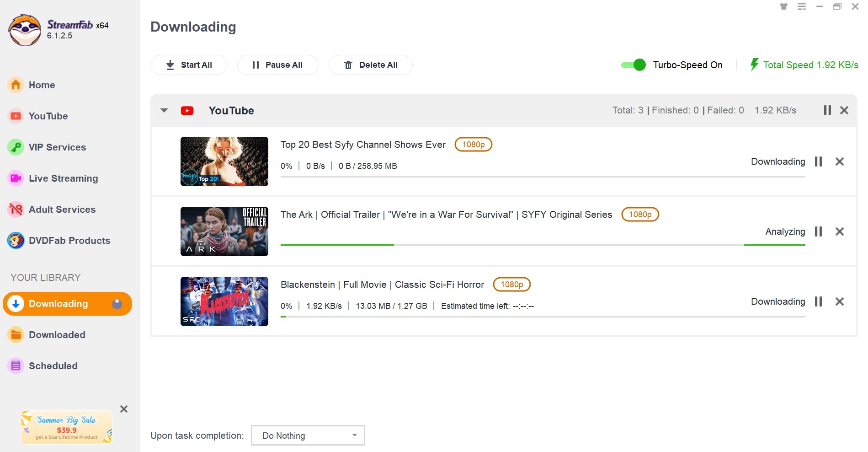Click the Scheduled list icon
The height and width of the screenshot is (452, 868).
click(x=16, y=366)
